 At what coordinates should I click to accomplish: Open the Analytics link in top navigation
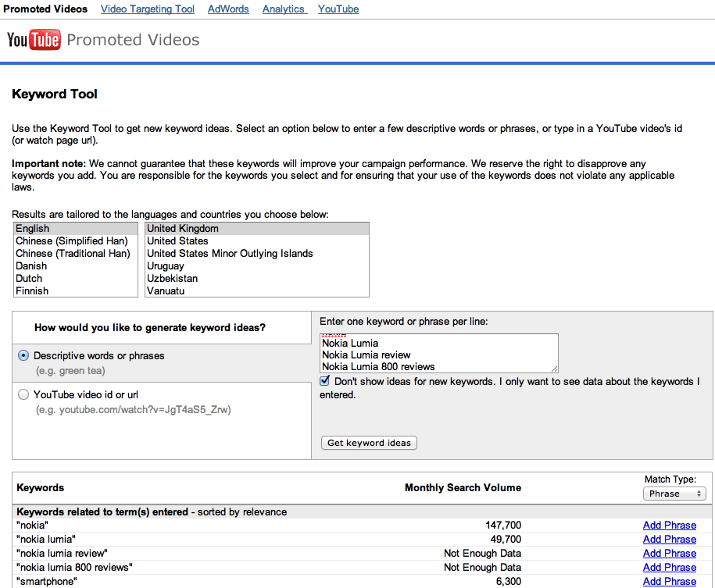point(284,9)
